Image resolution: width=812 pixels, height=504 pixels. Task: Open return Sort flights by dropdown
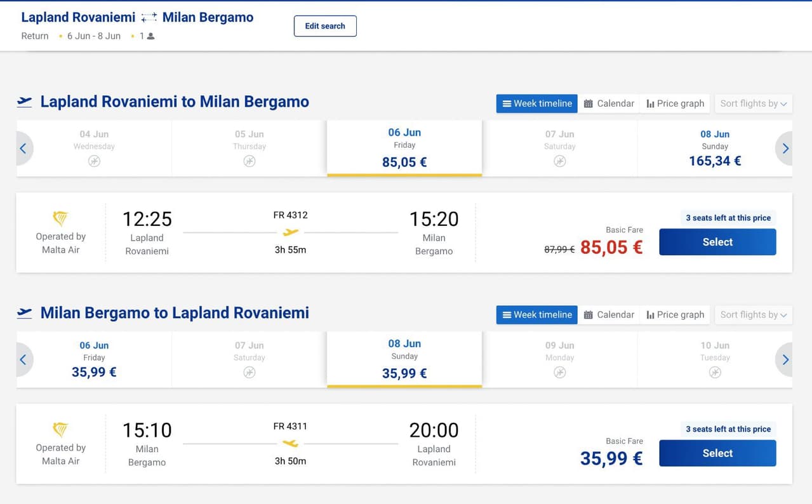753,315
